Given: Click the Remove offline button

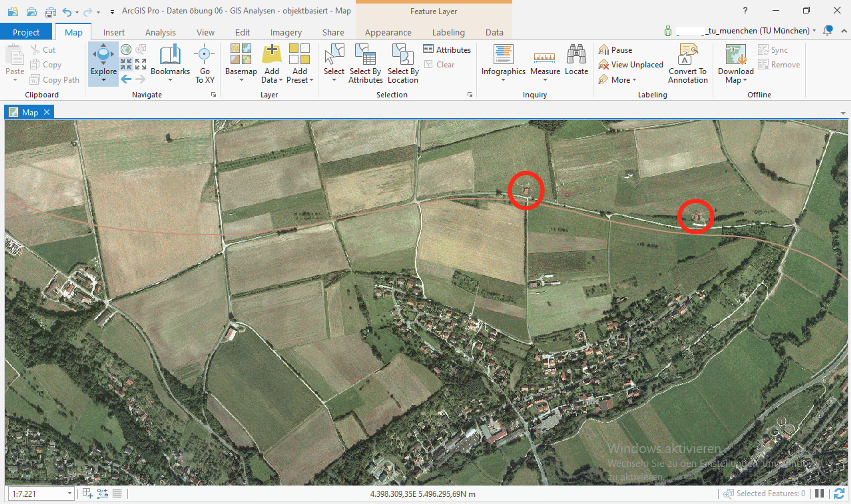Looking at the screenshot, I should coord(778,65).
